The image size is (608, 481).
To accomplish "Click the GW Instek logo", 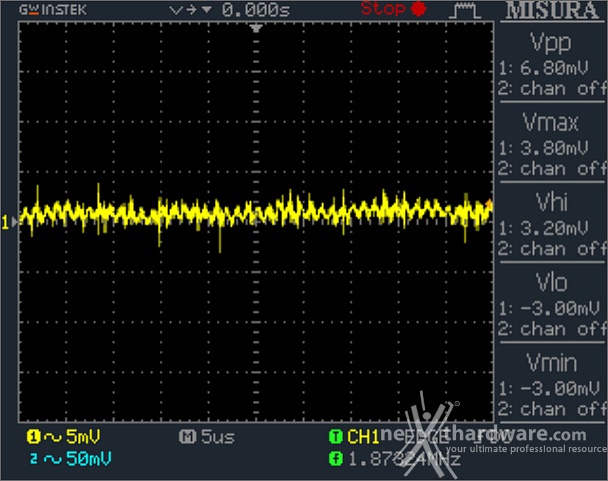I will 53,10.
